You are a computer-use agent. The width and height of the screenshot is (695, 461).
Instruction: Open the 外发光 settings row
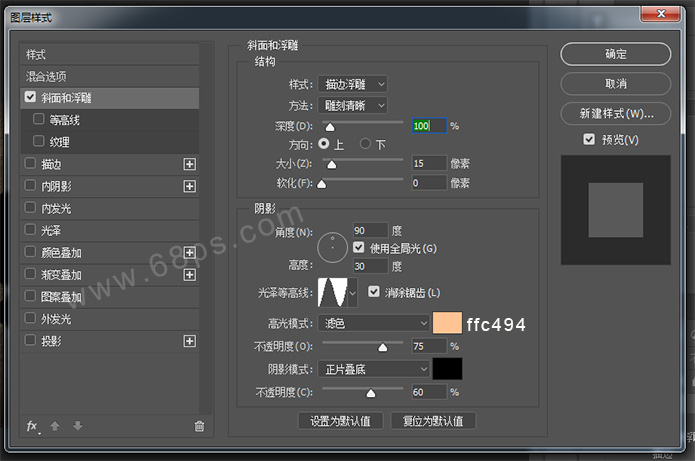point(109,319)
